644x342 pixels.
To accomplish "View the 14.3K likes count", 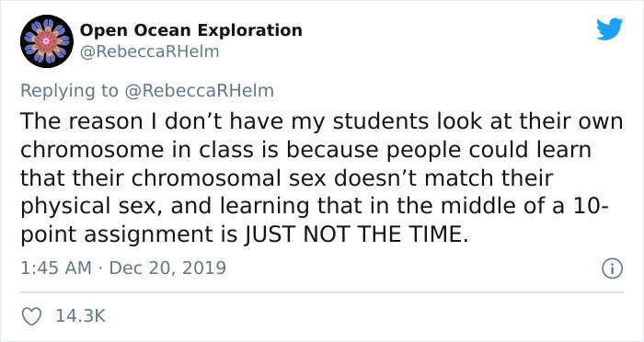I will click(81, 316).
